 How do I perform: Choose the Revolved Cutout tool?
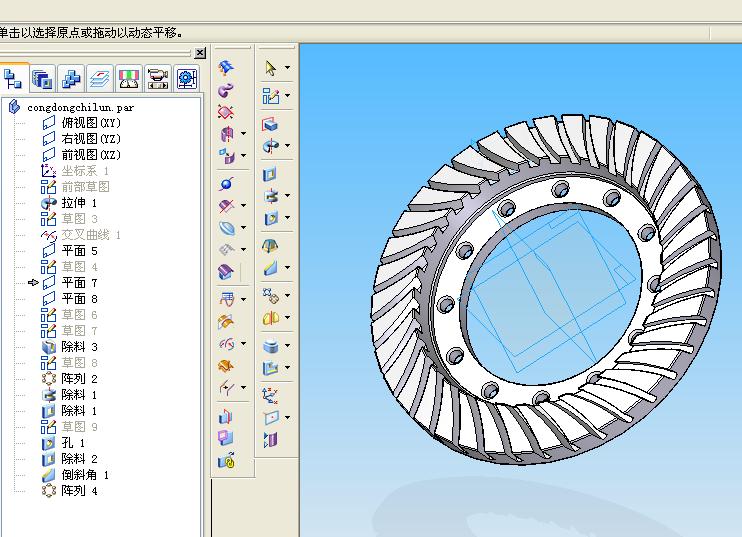(271, 196)
